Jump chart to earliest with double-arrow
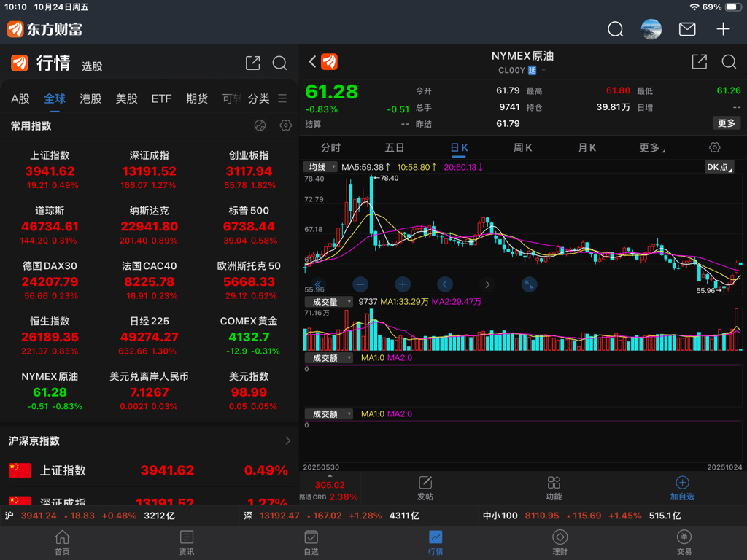The width and height of the screenshot is (747, 560). pos(318,284)
